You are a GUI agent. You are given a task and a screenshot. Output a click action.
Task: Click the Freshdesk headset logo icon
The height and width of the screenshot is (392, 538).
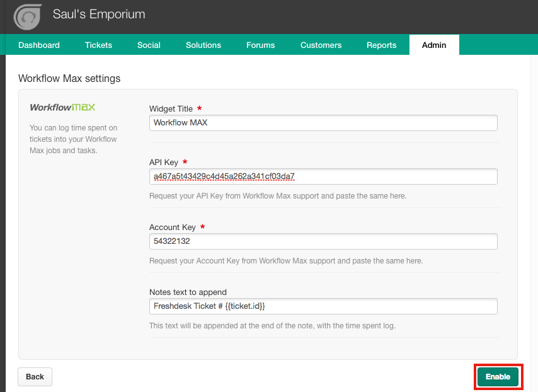(28, 17)
